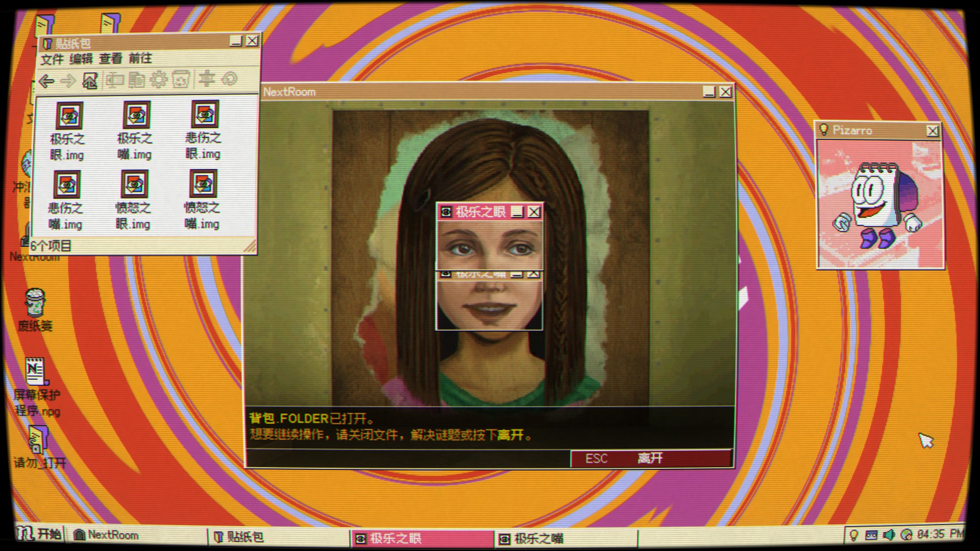Switch to 极乐之嘴 in the taskbar
Screen dimensions: 980x551
(x=566, y=539)
